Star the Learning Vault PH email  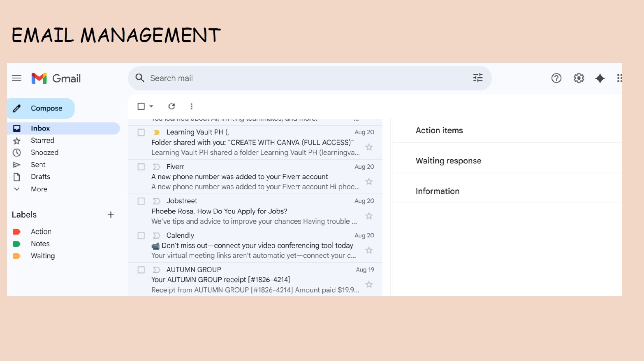369,147
